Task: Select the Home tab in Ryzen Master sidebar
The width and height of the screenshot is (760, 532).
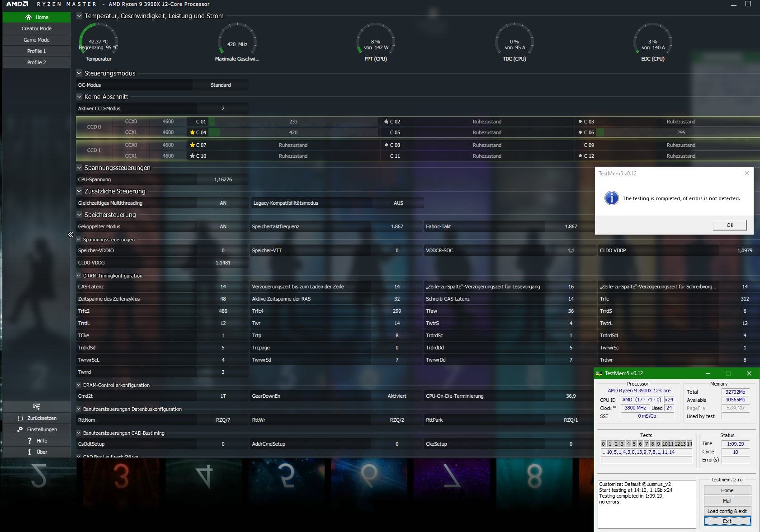Action: [37, 17]
